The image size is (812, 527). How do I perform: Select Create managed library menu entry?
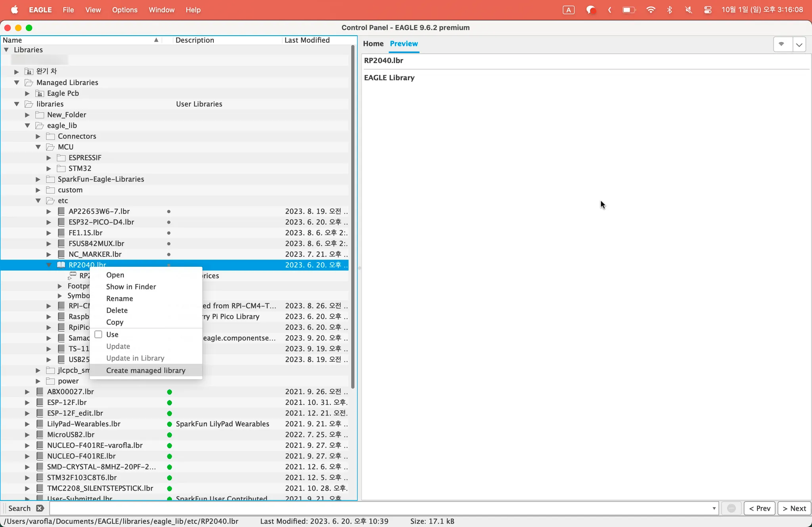[x=146, y=370]
